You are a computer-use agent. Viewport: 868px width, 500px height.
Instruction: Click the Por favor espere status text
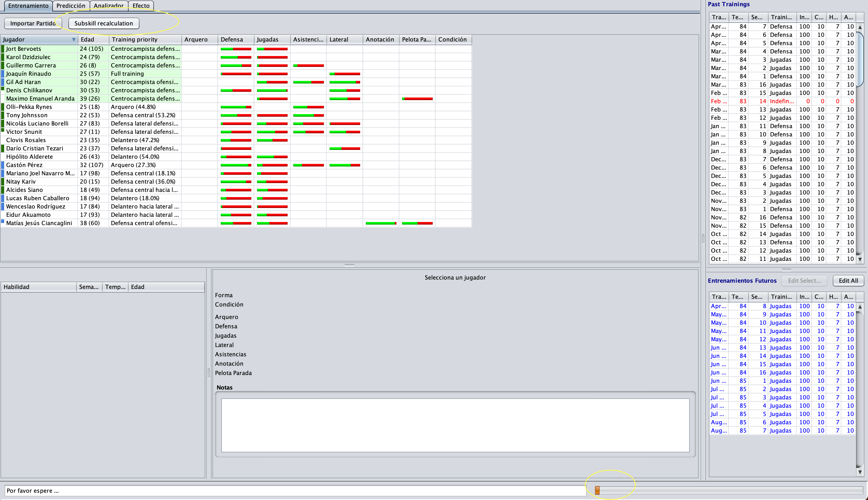click(x=33, y=491)
